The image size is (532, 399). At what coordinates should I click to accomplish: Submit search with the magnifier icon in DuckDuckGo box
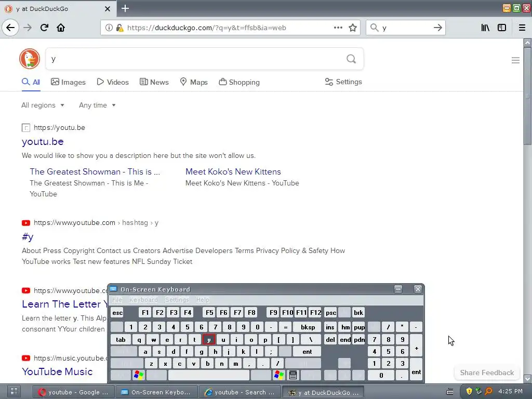tap(351, 59)
